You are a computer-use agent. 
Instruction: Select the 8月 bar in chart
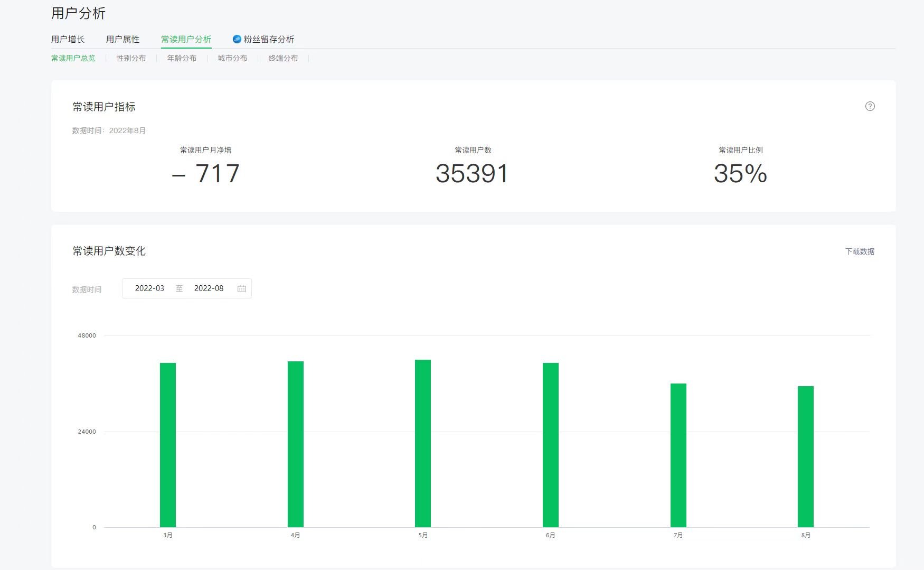(806, 456)
